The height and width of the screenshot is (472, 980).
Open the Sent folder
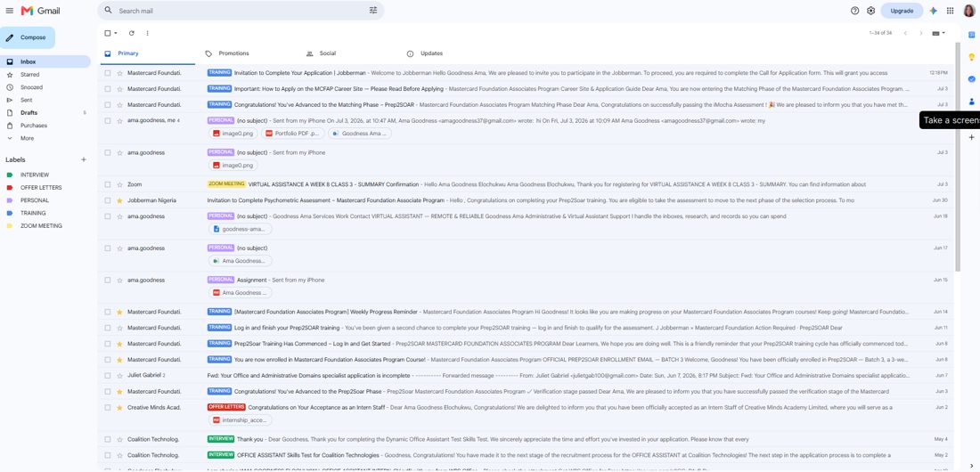(x=26, y=100)
